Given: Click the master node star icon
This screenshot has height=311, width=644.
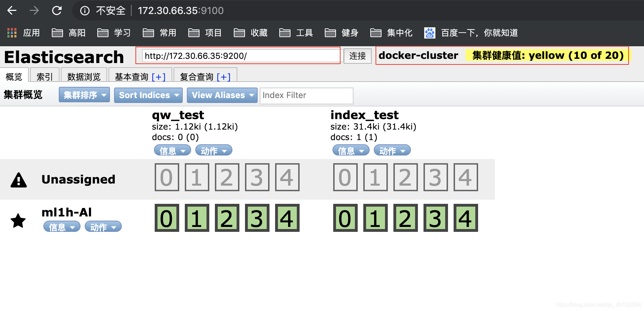Looking at the screenshot, I should click(x=18, y=221).
